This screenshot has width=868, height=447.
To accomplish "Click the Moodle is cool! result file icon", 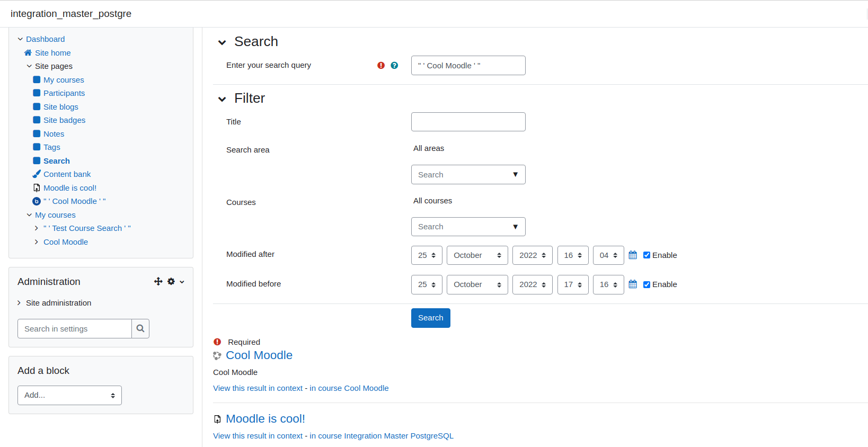I will (217, 419).
